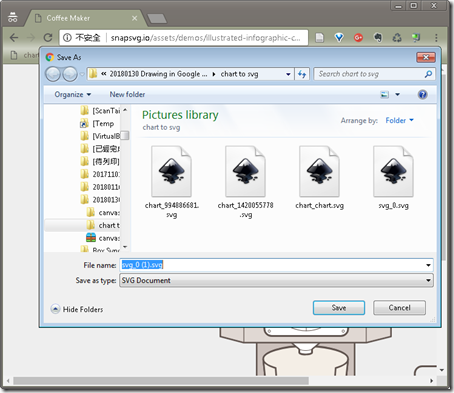Click the browser horizontal scrollbar
The image size is (454, 393).
[x=161, y=381]
